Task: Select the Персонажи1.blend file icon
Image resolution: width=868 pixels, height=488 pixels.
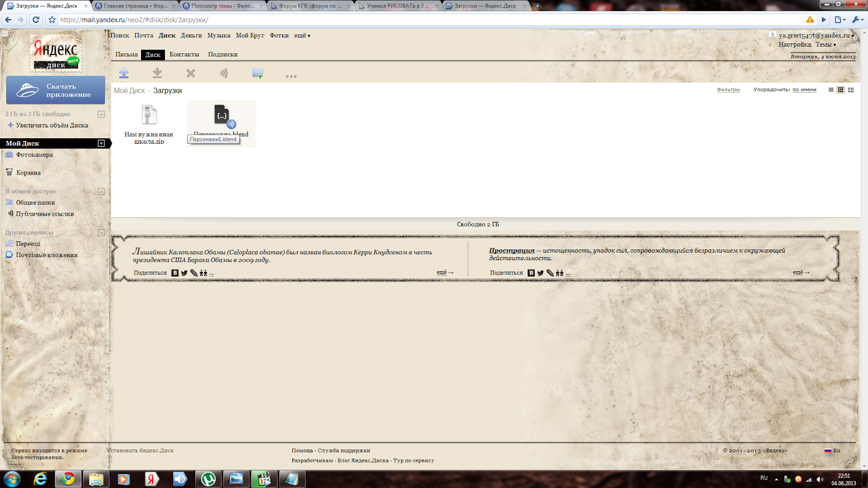Action: pos(222,115)
